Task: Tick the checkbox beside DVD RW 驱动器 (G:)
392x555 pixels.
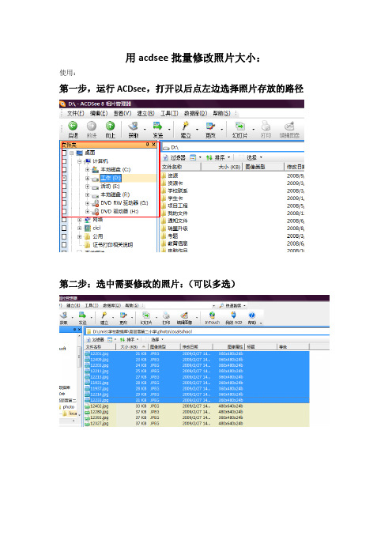Action: [64, 203]
